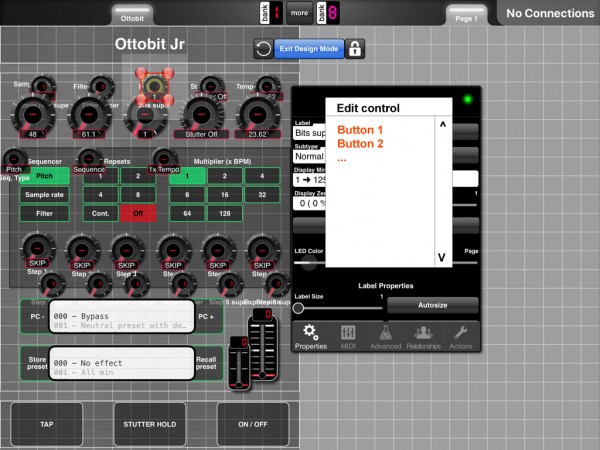Select Button 1 in Edit control list
The width and height of the screenshot is (600, 450).
tap(360, 130)
